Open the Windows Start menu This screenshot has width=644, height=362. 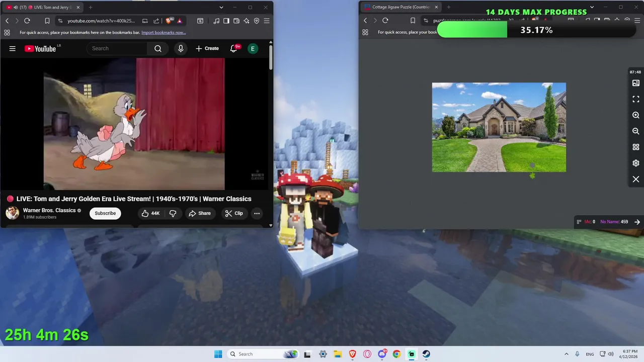point(218,354)
